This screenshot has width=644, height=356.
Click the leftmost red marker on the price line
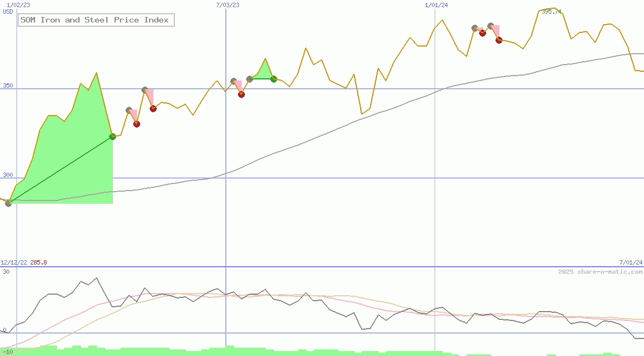[x=136, y=124]
